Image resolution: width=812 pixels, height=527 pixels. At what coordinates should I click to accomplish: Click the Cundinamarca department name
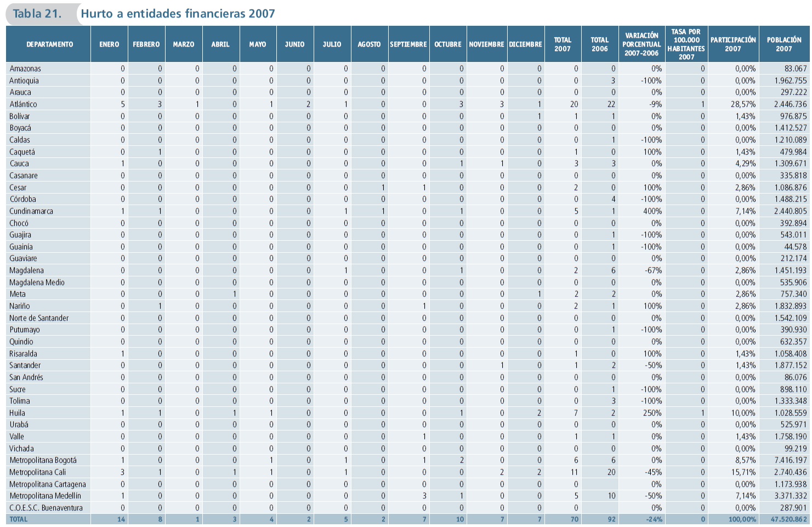point(31,211)
